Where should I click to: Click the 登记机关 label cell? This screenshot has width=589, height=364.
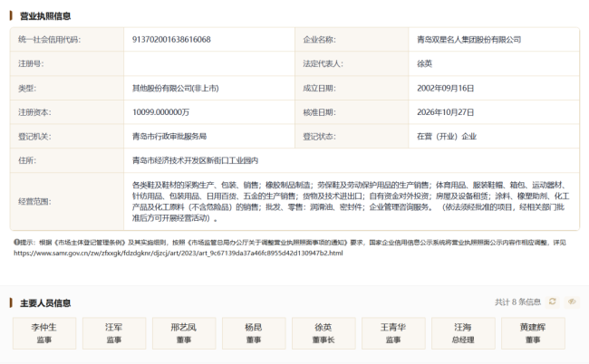[67, 136]
